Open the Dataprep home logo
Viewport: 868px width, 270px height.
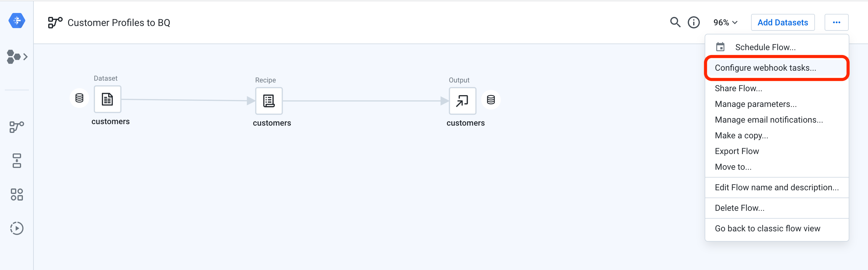[17, 21]
